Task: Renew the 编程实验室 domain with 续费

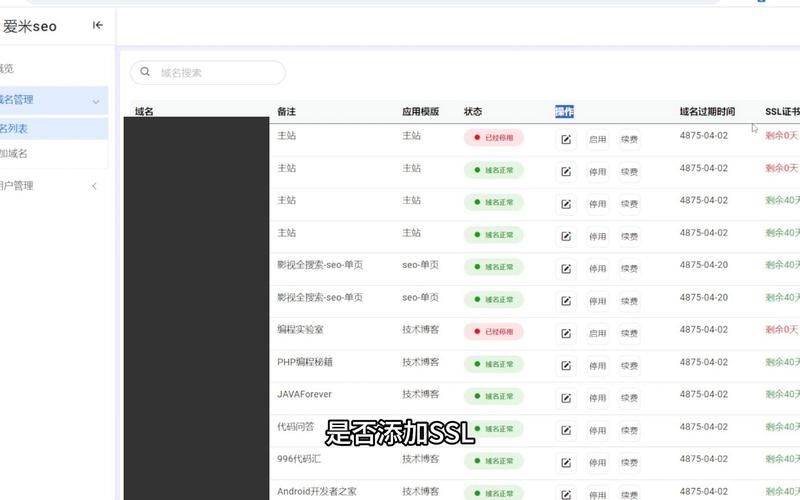Action: point(629,333)
